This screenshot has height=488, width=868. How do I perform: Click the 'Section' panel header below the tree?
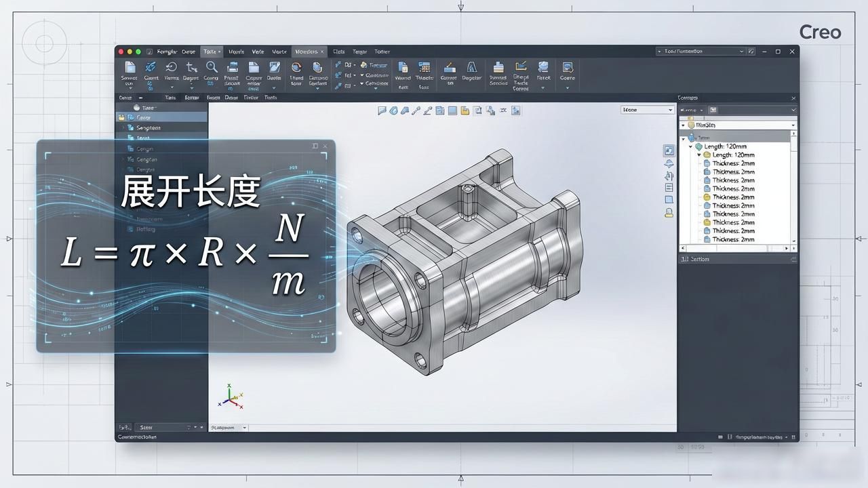[738, 259]
